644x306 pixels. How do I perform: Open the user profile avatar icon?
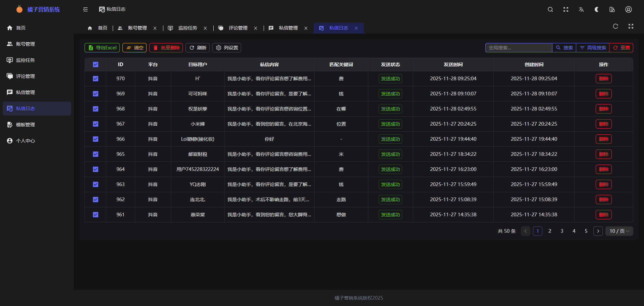pos(629,9)
